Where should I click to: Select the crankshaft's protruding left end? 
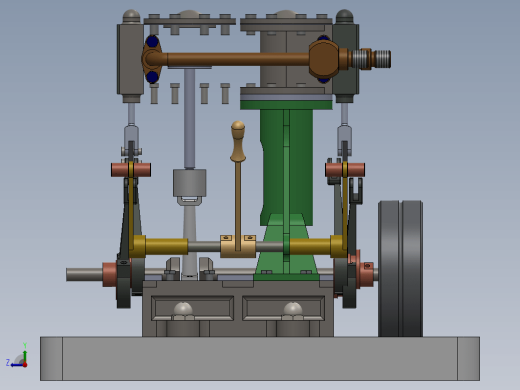point(85,274)
